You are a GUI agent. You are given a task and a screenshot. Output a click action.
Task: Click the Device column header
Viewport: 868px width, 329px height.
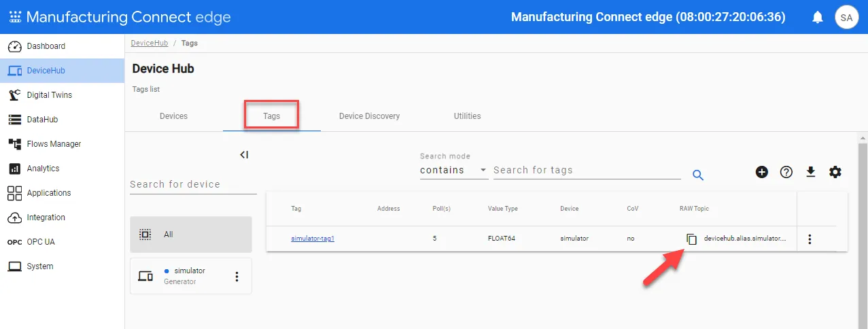570,209
